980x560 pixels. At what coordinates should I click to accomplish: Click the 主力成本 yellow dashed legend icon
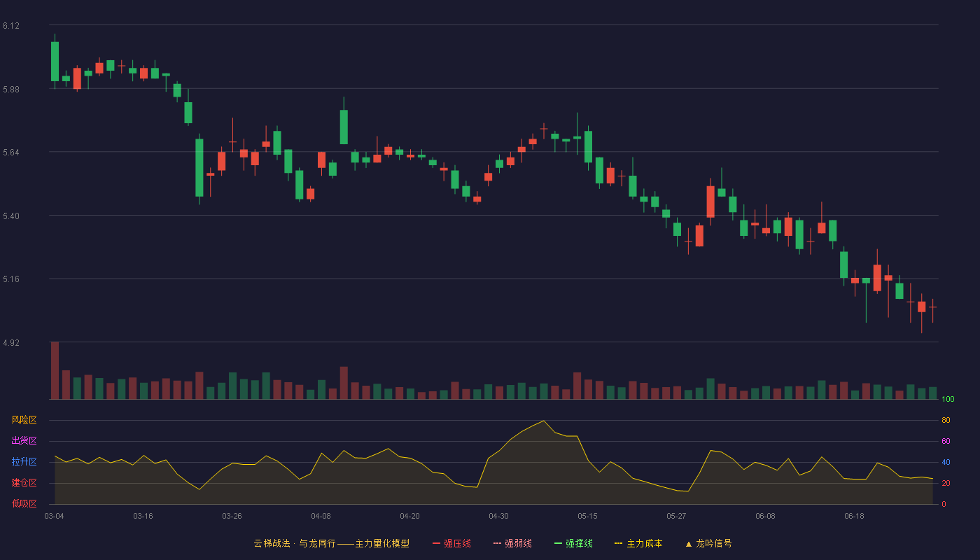point(618,543)
